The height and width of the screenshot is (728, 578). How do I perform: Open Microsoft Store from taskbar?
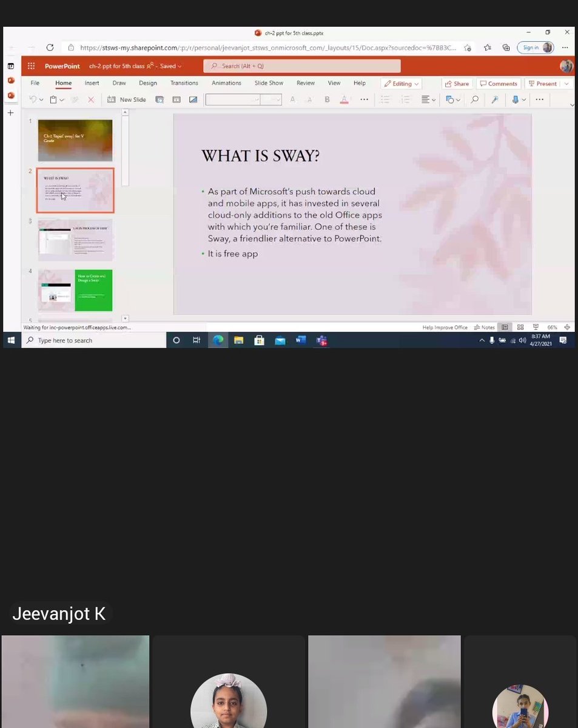[x=259, y=340]
